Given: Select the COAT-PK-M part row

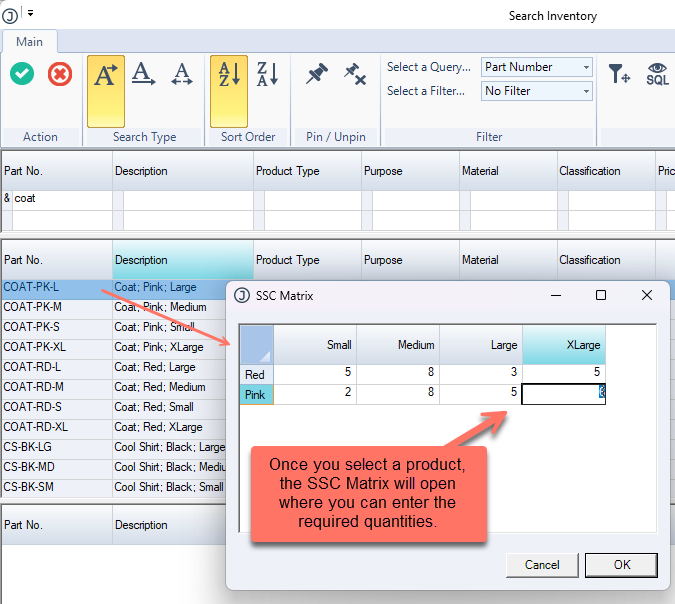Looking at the screenshot, I should click(114, 309).
